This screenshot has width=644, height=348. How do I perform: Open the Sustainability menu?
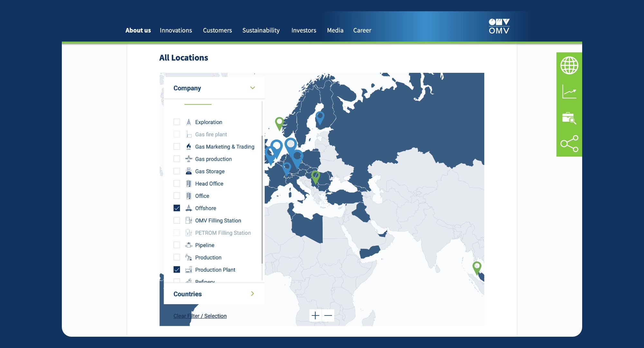tap(261, 30)
